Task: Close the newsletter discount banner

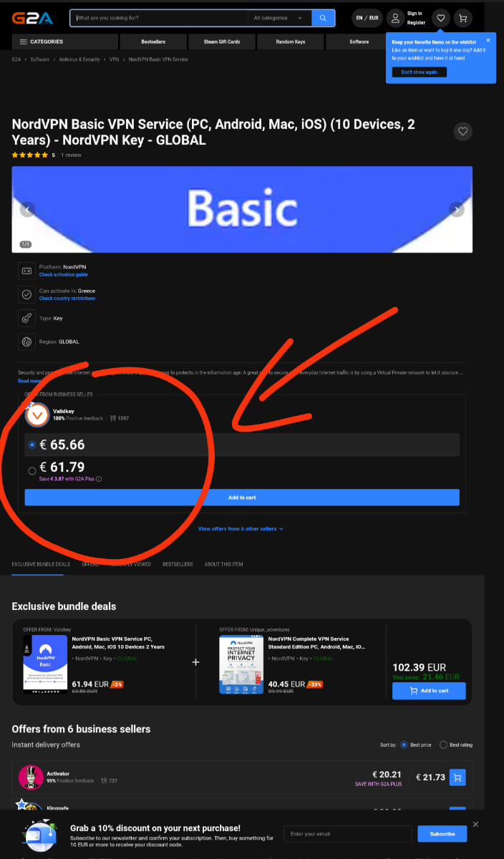Action: [476, 825]
